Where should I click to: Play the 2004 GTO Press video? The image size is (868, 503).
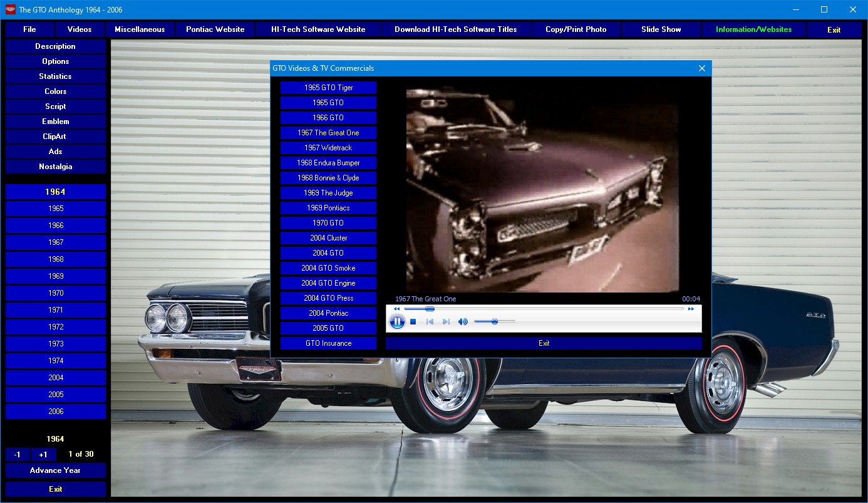point(329,298)
